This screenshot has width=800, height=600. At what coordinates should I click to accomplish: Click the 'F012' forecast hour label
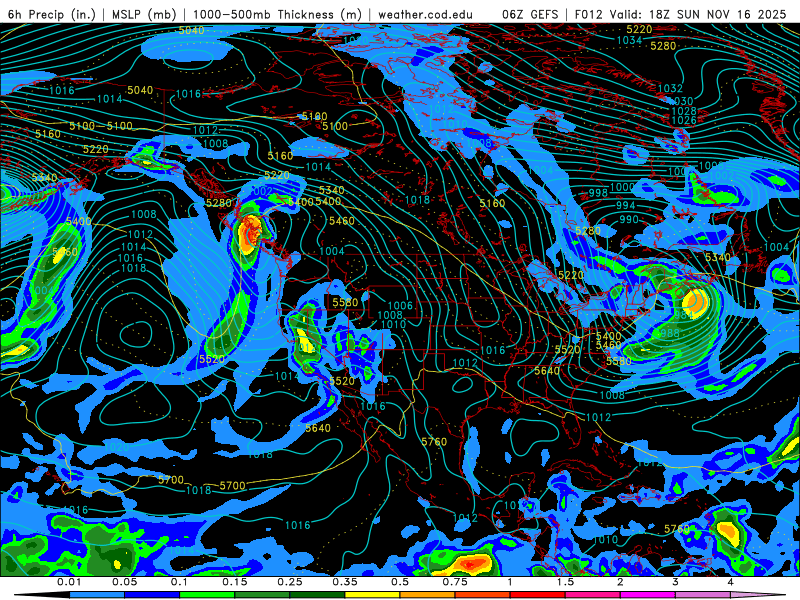coord(588,14)
